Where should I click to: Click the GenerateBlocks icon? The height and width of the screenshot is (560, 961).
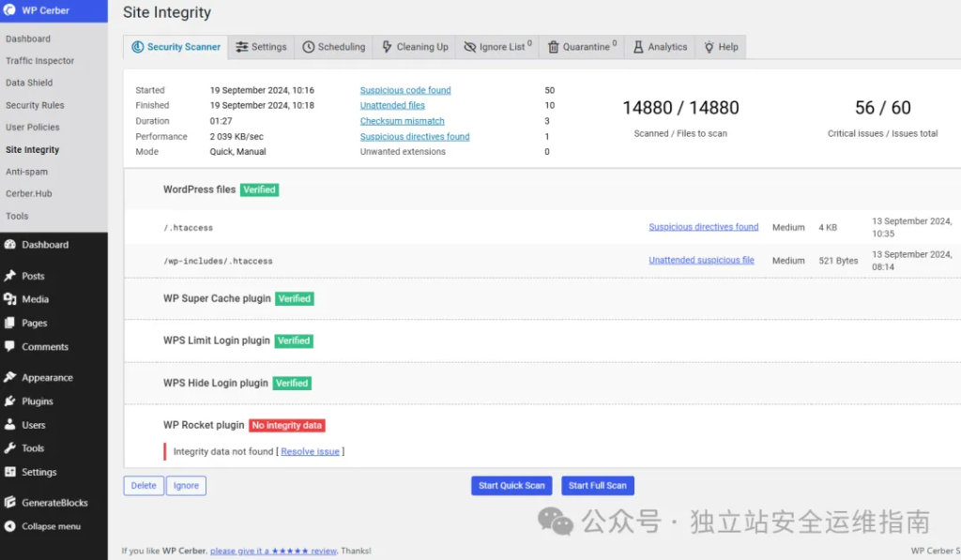click(x=9, y=503)
